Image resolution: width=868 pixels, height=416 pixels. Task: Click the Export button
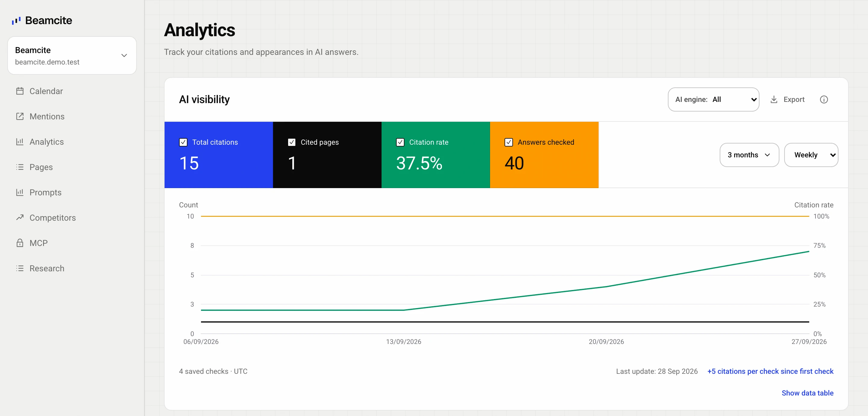(x=787, y=99)
